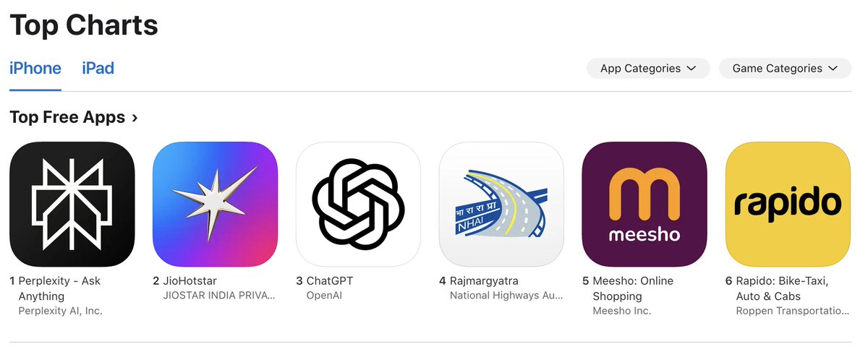Image resolution: width=868 pixels, height=352 pixels.
Task: Switch to the iPad tab
Action: click(98, 69)
